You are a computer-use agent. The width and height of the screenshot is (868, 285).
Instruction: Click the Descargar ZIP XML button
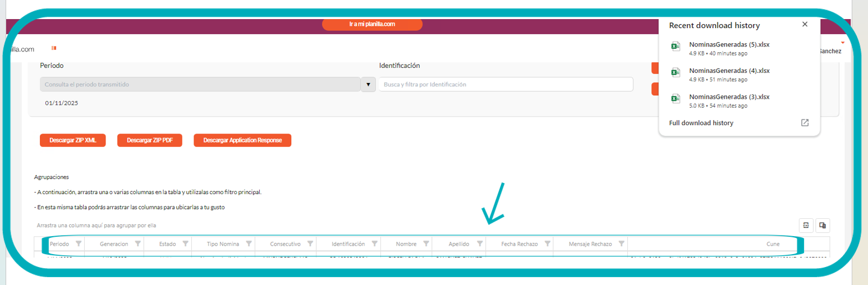pos(73,140)
